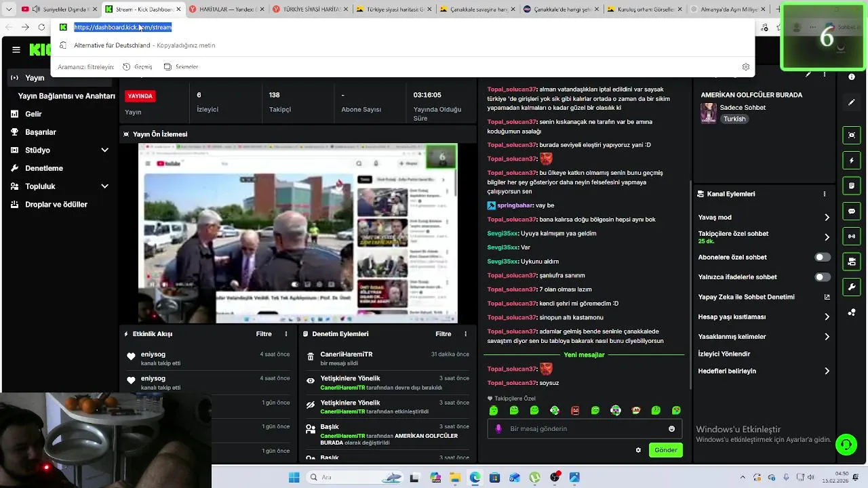Click the stream preview video thumbnail
The width and height of the screenshot is (868, 488).
(298, 233)
